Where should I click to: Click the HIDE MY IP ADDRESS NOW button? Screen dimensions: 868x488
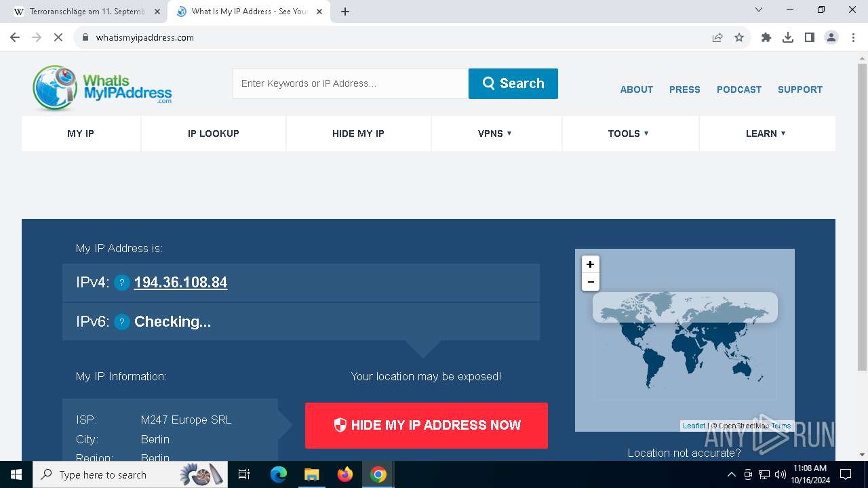pyautogui.click(x=427, y=426)
